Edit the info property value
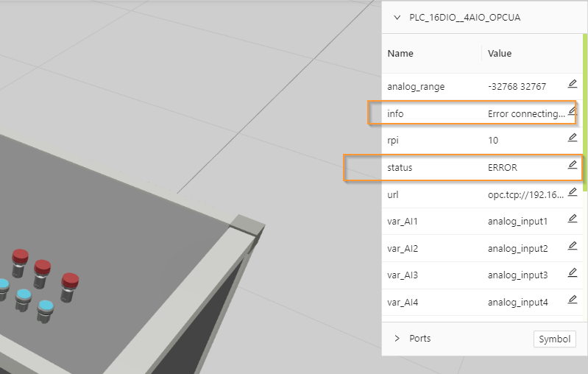The width and height of the screenshot is (588, 374). [573, 110]
